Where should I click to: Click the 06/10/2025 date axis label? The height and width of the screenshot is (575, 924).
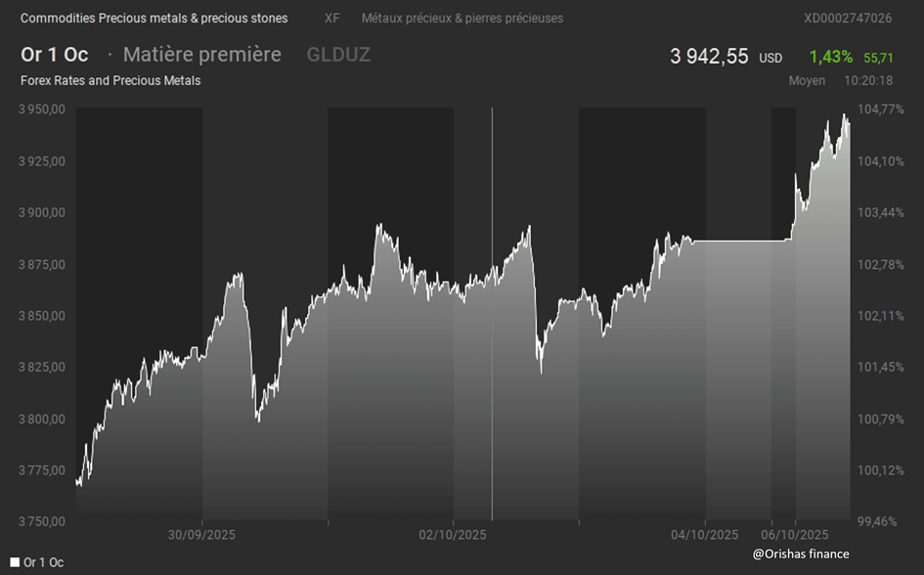pyautogui.click(x=796, y=535)
